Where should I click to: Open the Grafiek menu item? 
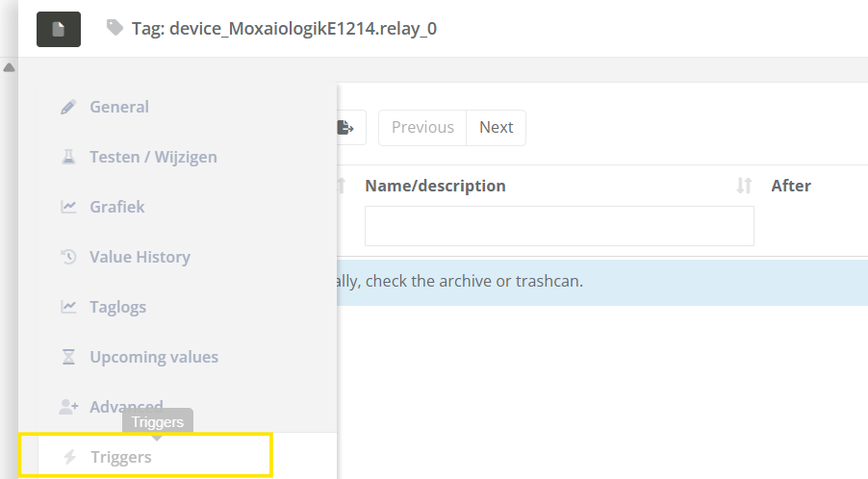tap(116, 207)
